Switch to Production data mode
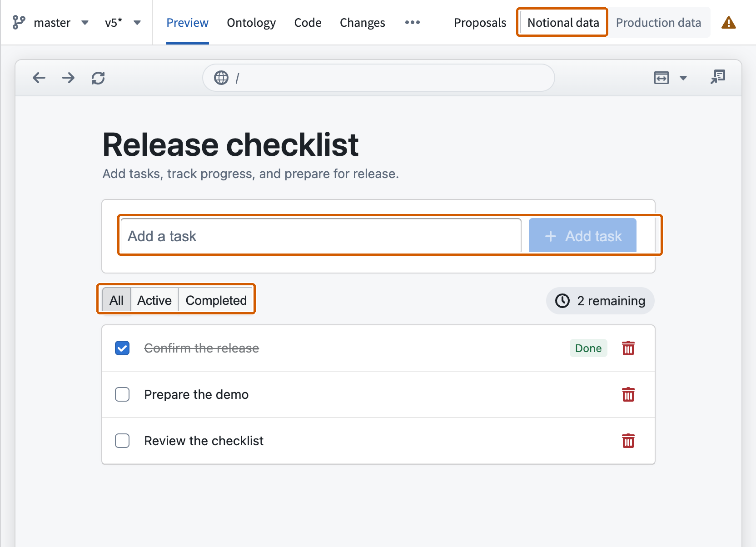Viewport: 756px width, 547px height. pyautogui.click(x=658, y=22)
